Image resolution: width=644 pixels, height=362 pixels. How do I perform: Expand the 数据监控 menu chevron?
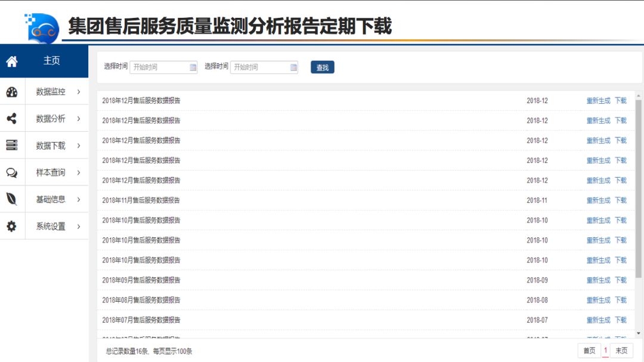pos(78,92)
